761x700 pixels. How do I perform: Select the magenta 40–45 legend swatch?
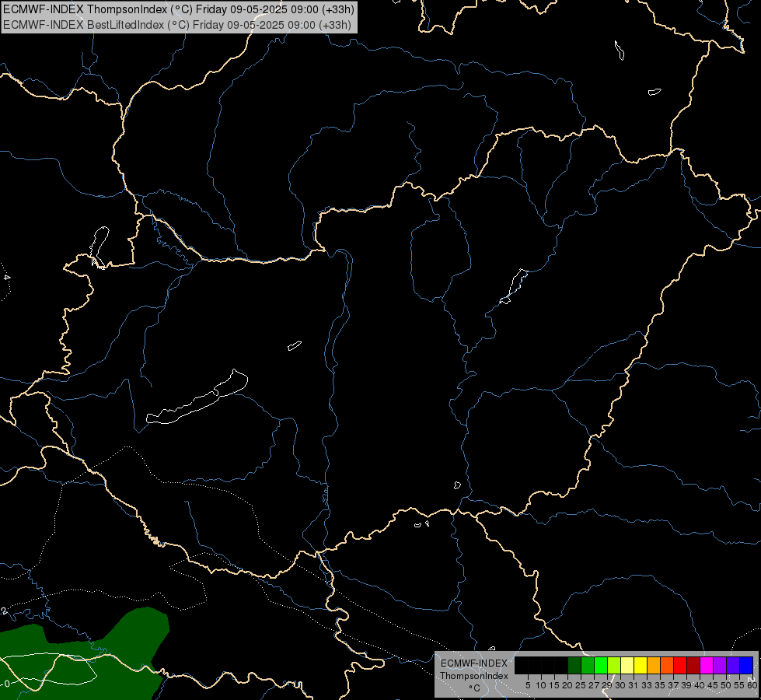707,665
